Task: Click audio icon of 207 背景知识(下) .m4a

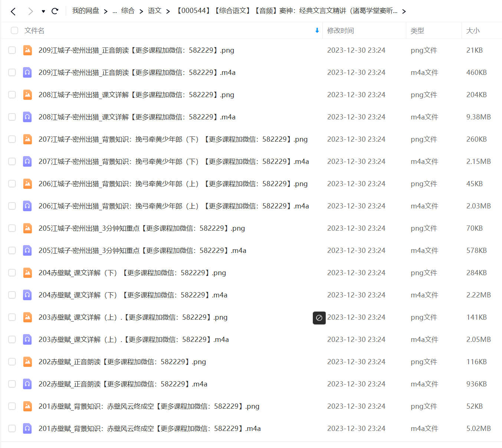Action: click(x=27, y=161)
